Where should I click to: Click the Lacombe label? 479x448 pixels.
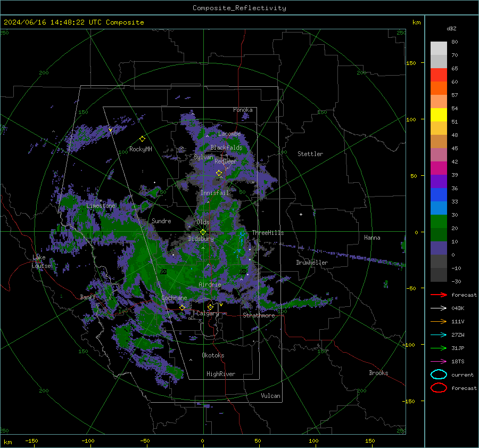point(229,134)
